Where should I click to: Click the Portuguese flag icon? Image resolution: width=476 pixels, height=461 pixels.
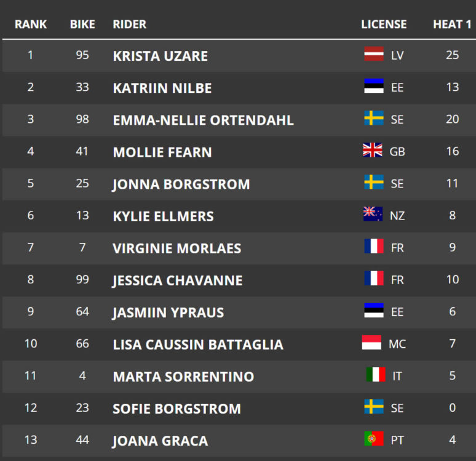pyautogui.click(x=374, y=438)
